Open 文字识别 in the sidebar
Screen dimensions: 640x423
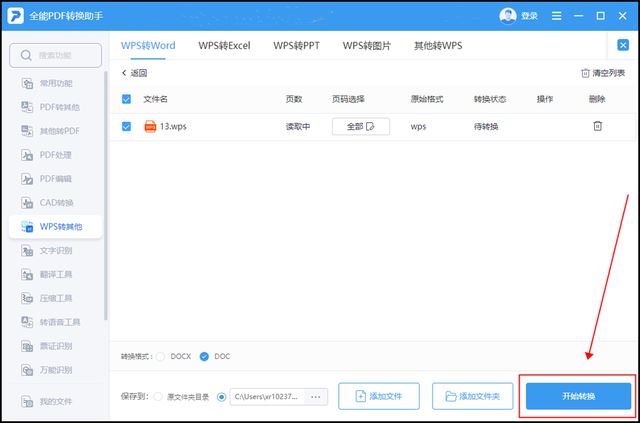pyautogui.click(x=56, y=250)
